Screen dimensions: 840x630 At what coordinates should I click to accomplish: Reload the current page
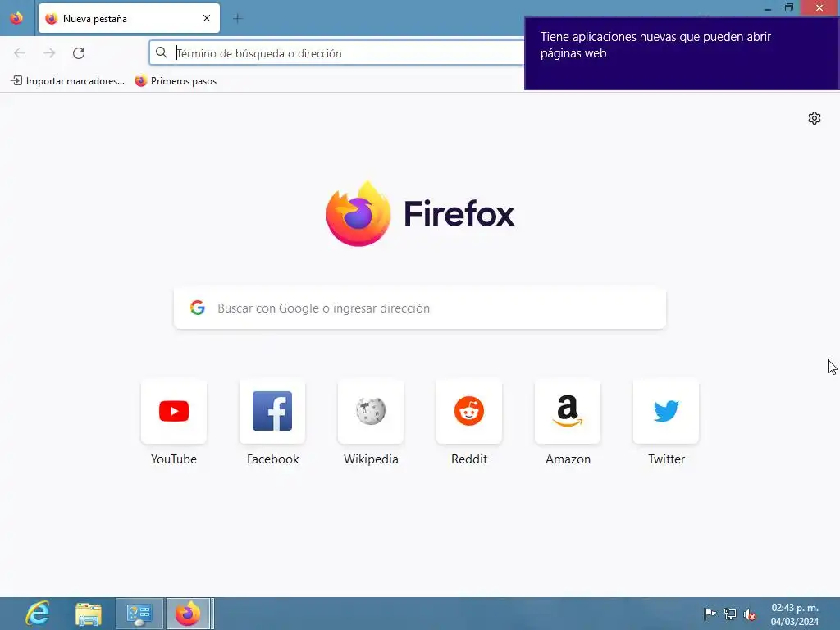tap(79, 53)
